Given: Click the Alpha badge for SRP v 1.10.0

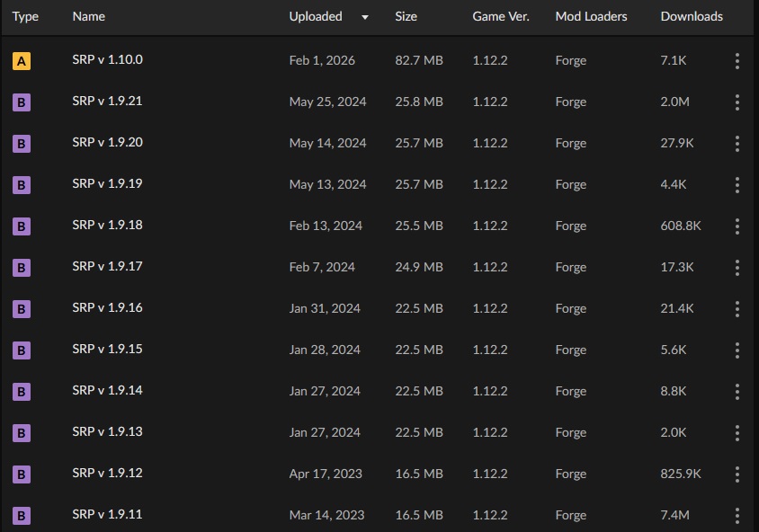Looking at the screenshot, I should (22, 61).
